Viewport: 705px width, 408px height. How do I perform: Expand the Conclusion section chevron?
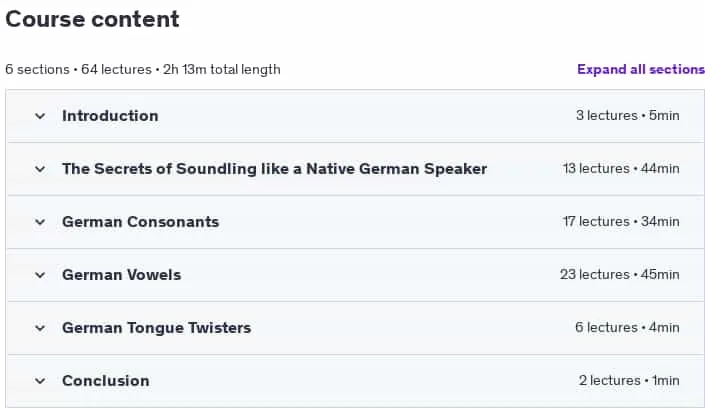(40, 381)
